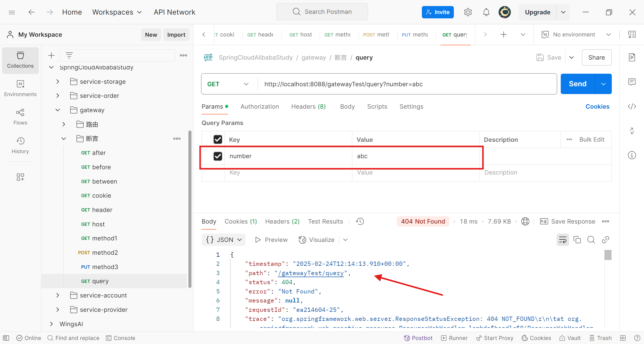Open the Cookies link
This screenshot has width=644, height=344.
click(x=597, y=107)
